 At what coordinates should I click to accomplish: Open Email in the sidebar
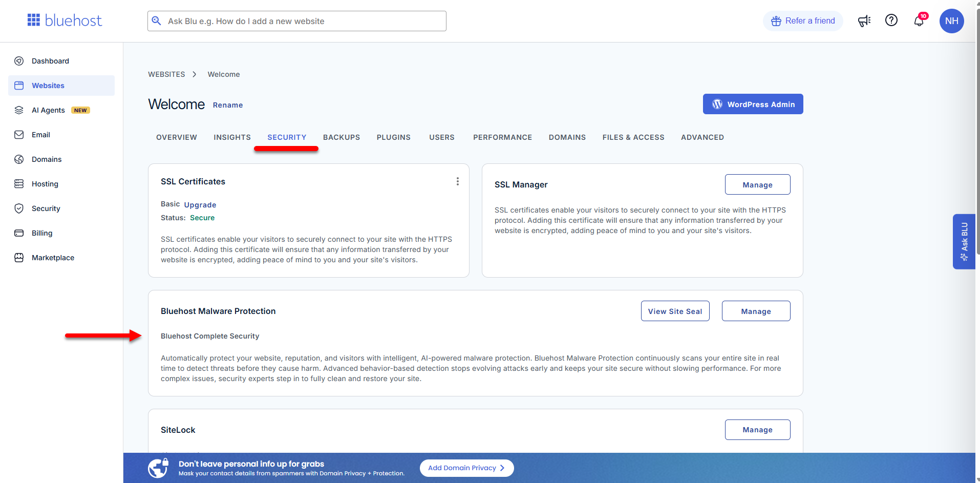point(61,135)
